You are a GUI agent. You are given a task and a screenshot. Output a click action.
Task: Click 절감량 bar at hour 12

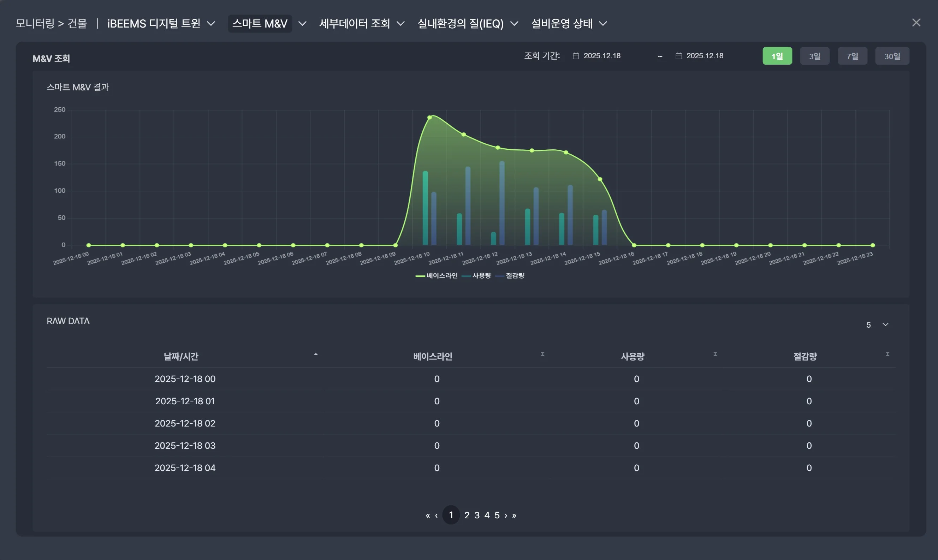point(502,203)
